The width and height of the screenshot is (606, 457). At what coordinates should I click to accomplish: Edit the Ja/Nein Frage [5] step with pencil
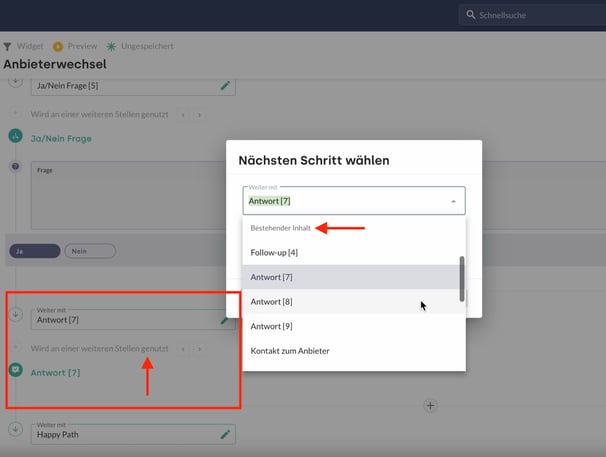click(x=225, y=86)
